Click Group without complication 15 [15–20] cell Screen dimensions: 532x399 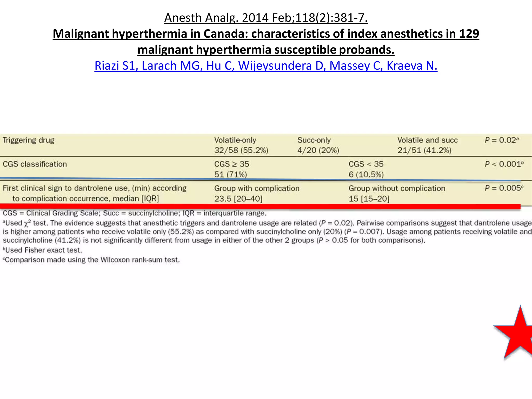397,194
